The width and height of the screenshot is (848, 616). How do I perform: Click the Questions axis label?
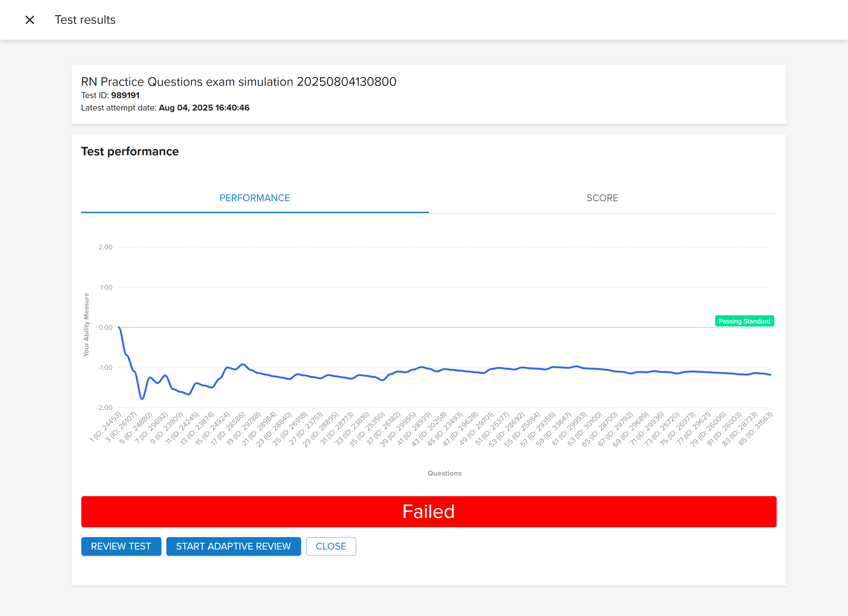tap(444, 473)
